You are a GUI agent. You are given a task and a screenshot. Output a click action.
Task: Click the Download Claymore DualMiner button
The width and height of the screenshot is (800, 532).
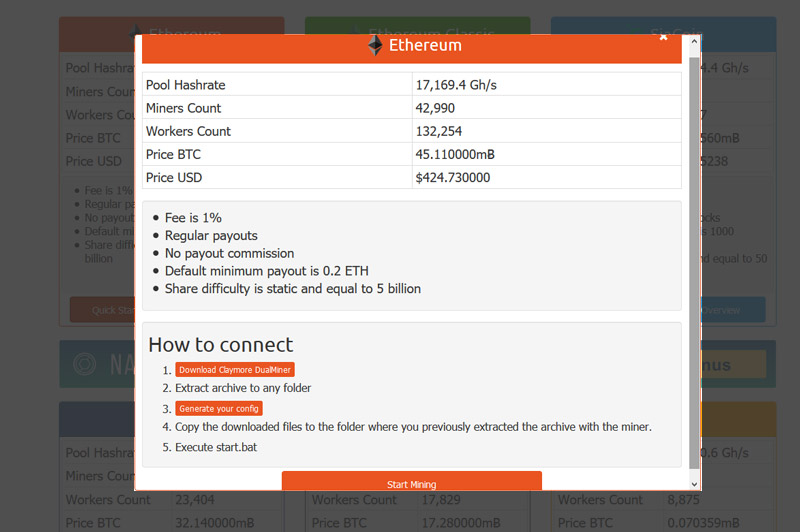[x=235, y=370]
